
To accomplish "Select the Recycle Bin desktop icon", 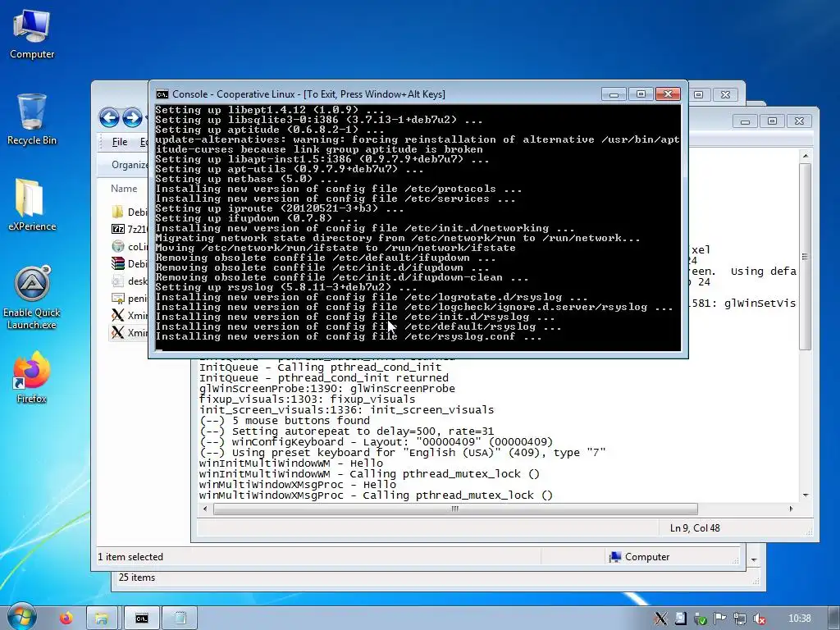I will 32,119.
